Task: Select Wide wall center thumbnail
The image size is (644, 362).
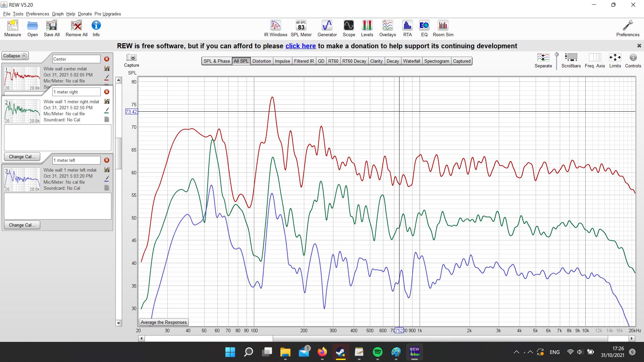Action: 22,78
